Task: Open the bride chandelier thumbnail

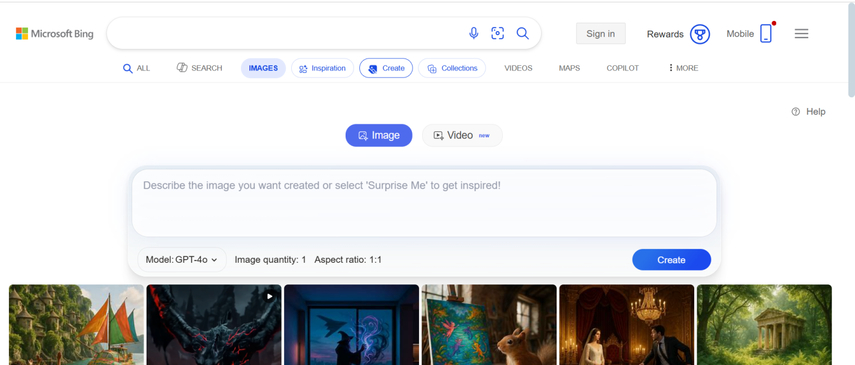Action: coord(627,325)
